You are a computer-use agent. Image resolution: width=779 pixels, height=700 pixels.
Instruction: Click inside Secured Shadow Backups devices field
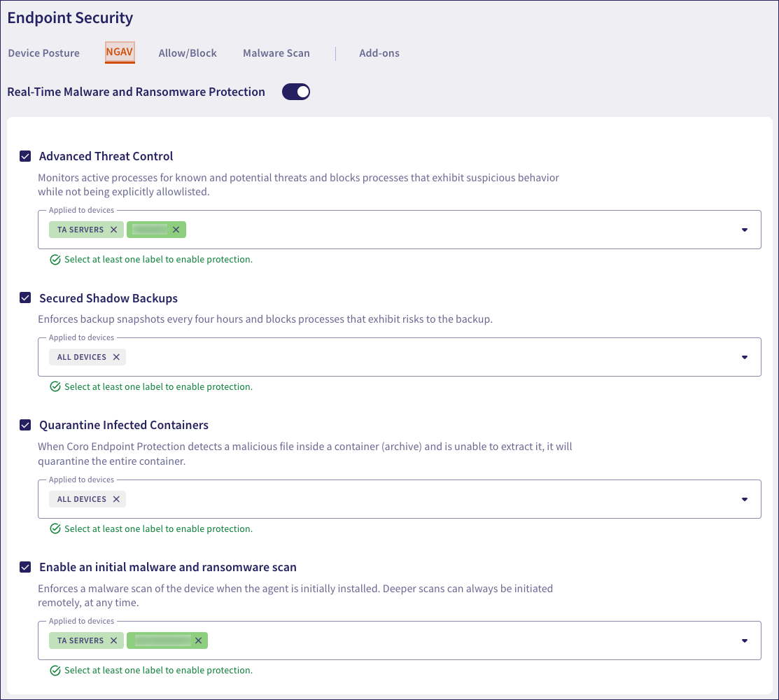pyautogui.click(x=400, y=357)
